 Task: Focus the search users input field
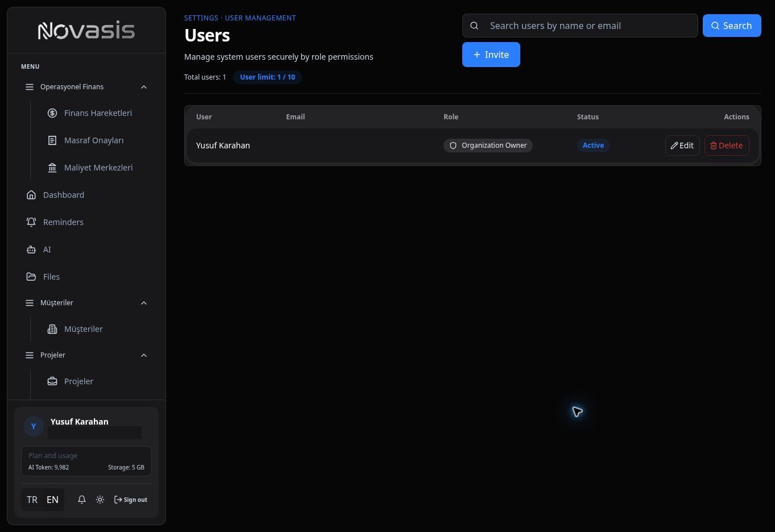click(x=580, y=26)
